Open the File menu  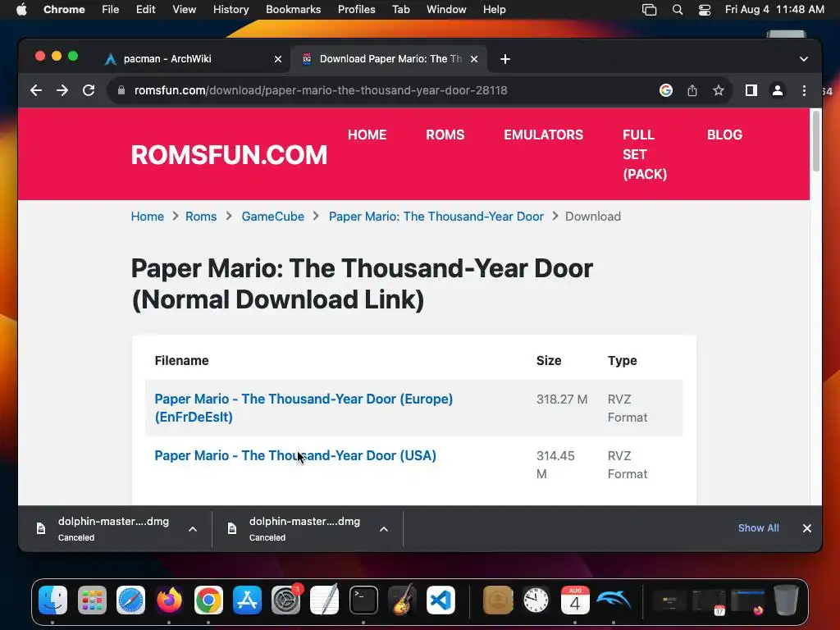point(111,10)
